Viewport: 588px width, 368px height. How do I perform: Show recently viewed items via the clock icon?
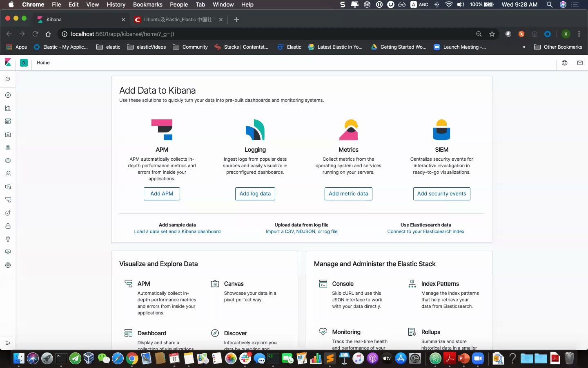click(8, 79)
